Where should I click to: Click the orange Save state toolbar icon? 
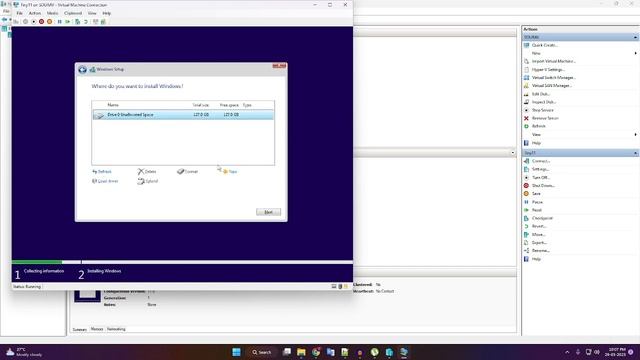point(49,22)
